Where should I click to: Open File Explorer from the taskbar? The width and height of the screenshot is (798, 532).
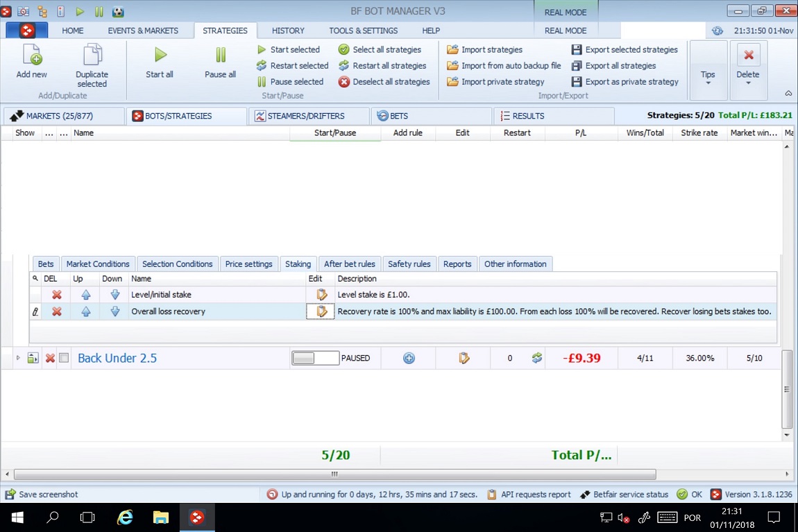click(161, 517)
